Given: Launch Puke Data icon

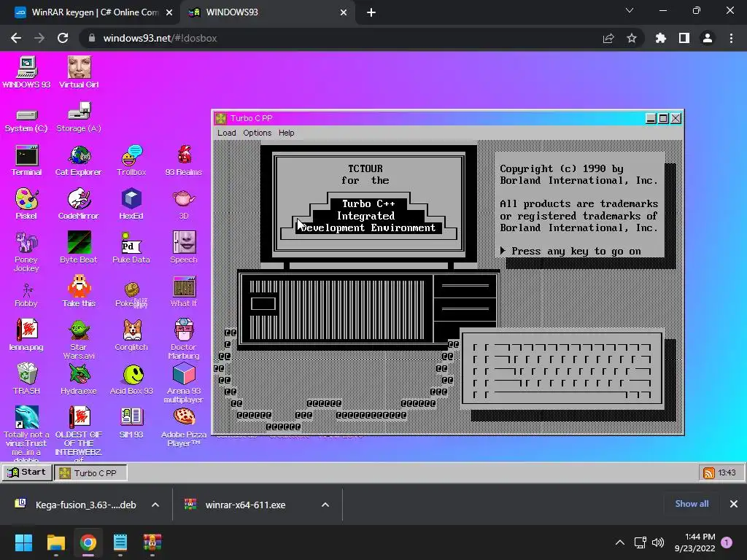Looking at the screenshot, I should coord(131,248).
